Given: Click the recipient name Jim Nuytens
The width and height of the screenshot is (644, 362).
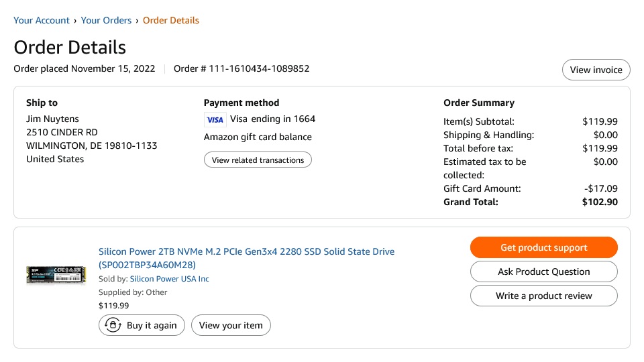Looking at the screenshot, I should (x=53, y=119).
